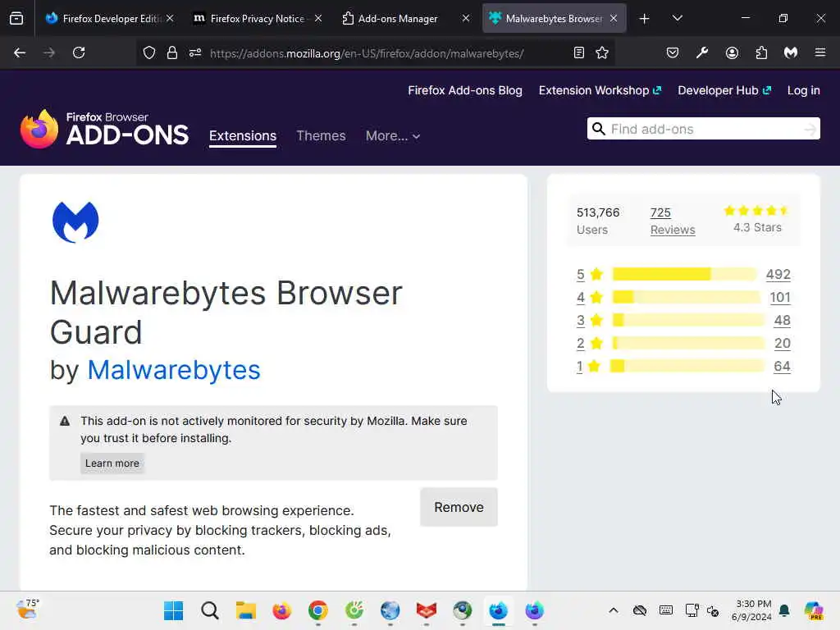Expand the More... menu

click(x=393, y=136)
